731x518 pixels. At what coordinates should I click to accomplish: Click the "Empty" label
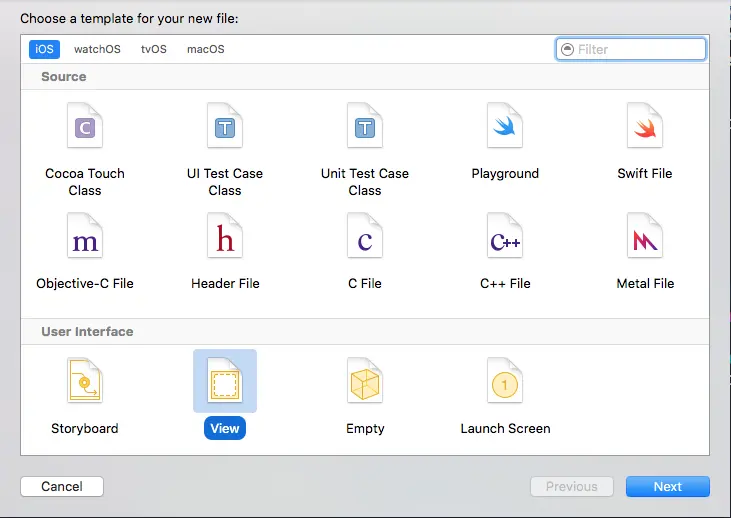(365, 428)
